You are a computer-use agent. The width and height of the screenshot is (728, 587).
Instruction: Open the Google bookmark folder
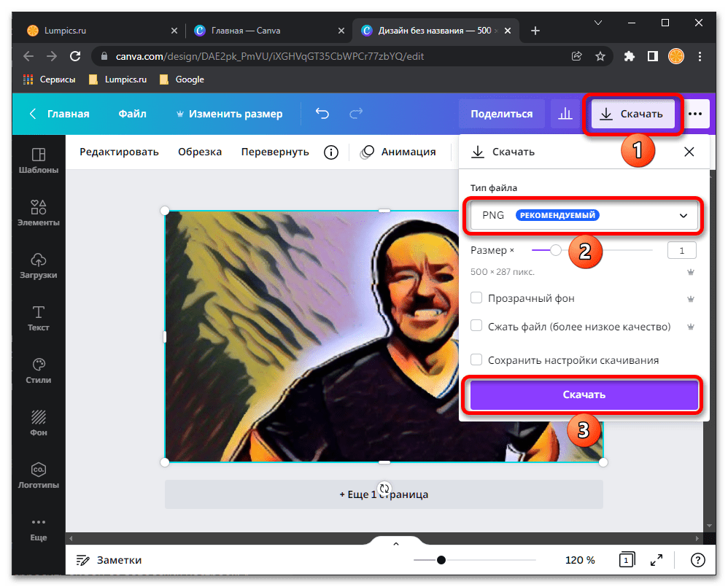(182, 79)
